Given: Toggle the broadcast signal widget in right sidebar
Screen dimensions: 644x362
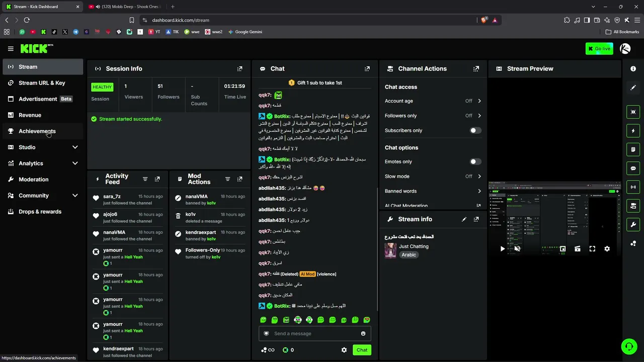Looking at the screenshot, I should pyautogui.click(x=633, y=187).
